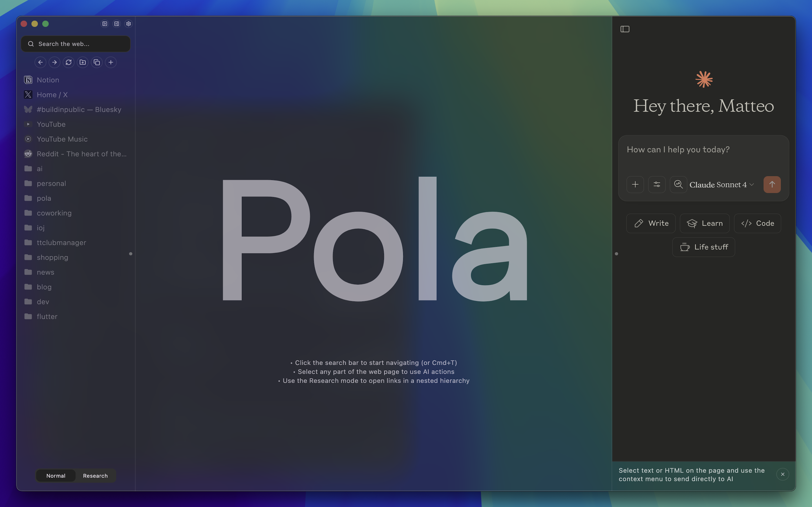Click the Life stuff button
The width and height of the screenshot is (812, 507).
click(704, 247)
